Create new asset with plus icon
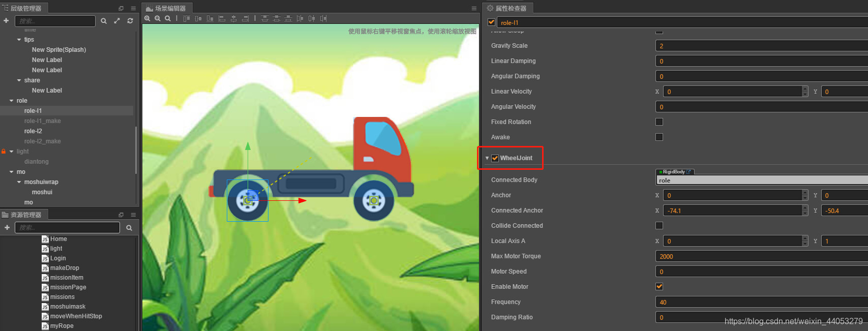The height and width of the screenshot is (331, 868). click(x=7, y=227)
